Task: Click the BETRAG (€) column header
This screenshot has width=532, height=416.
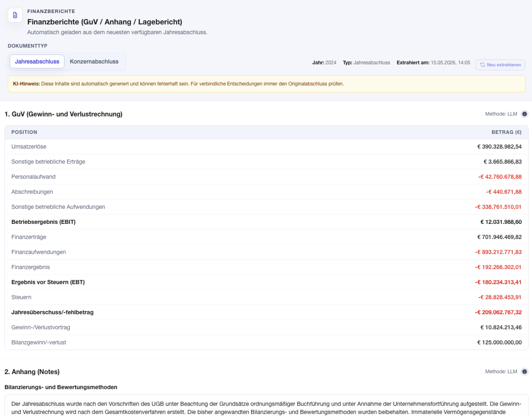Action: point(506,132)
